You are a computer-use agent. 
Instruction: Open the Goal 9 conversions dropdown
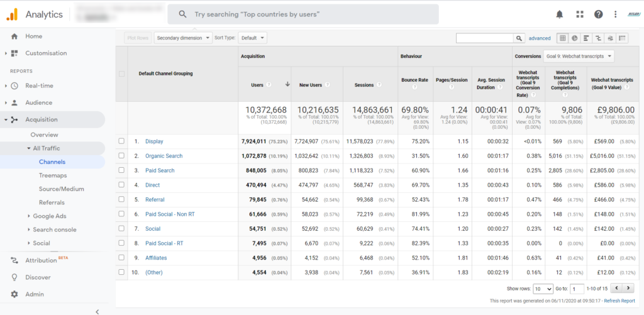coord(578,57)
